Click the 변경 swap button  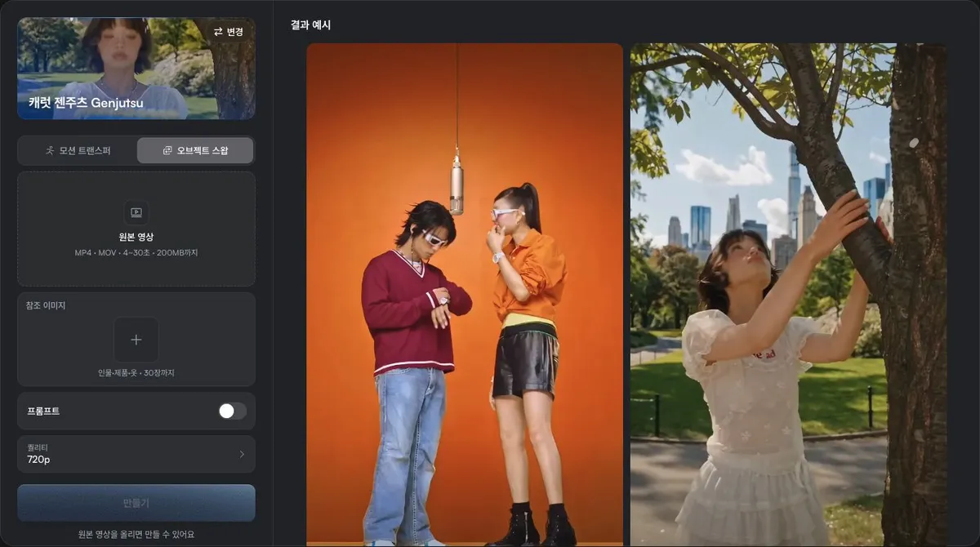tap(229, 32)
